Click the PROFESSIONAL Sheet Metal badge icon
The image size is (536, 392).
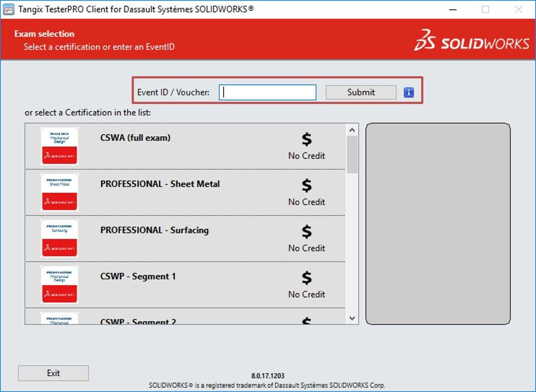click(x=59, y=192)
